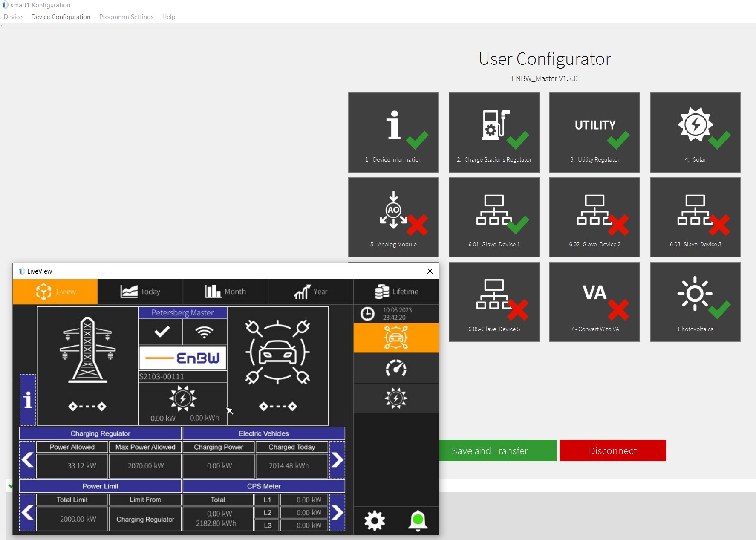Select the Utility Regulator tile

(594, 132)
